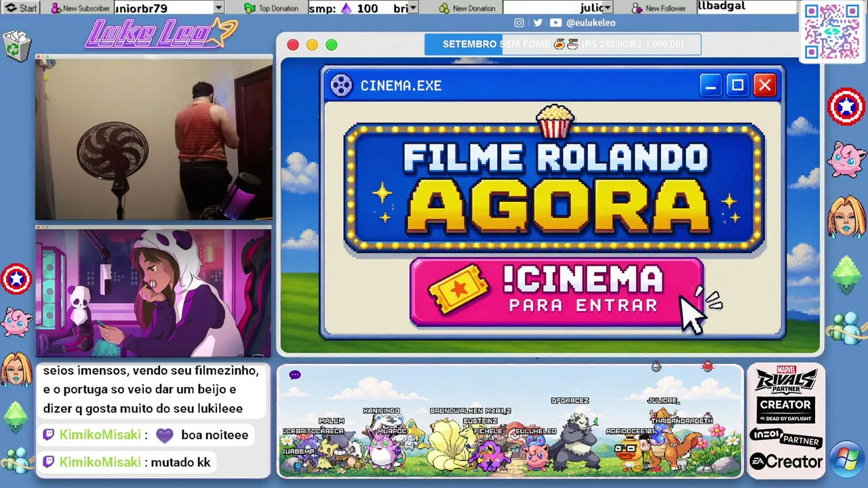Launch MSN Messenger icon on left side

tap(16, 460)
